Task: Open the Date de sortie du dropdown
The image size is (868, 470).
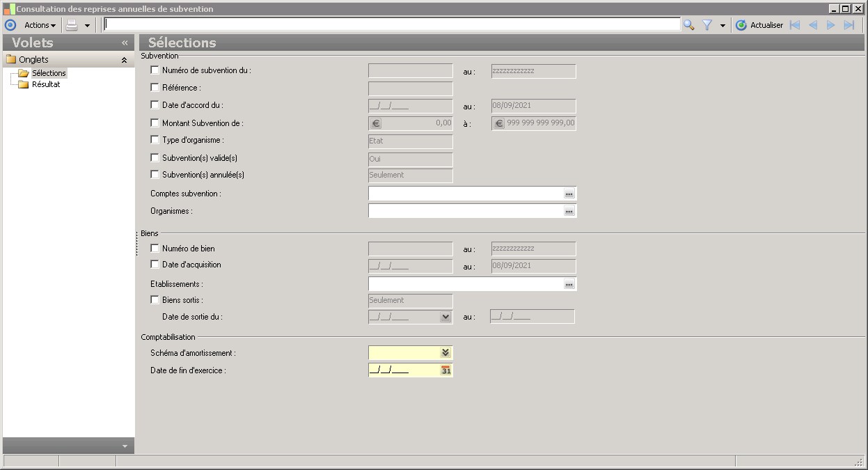Action: pyautogui.click(x=445, y=317)
